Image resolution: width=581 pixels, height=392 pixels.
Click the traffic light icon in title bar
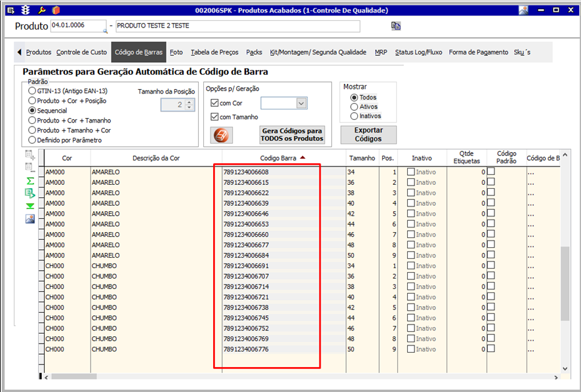(26, 10)
